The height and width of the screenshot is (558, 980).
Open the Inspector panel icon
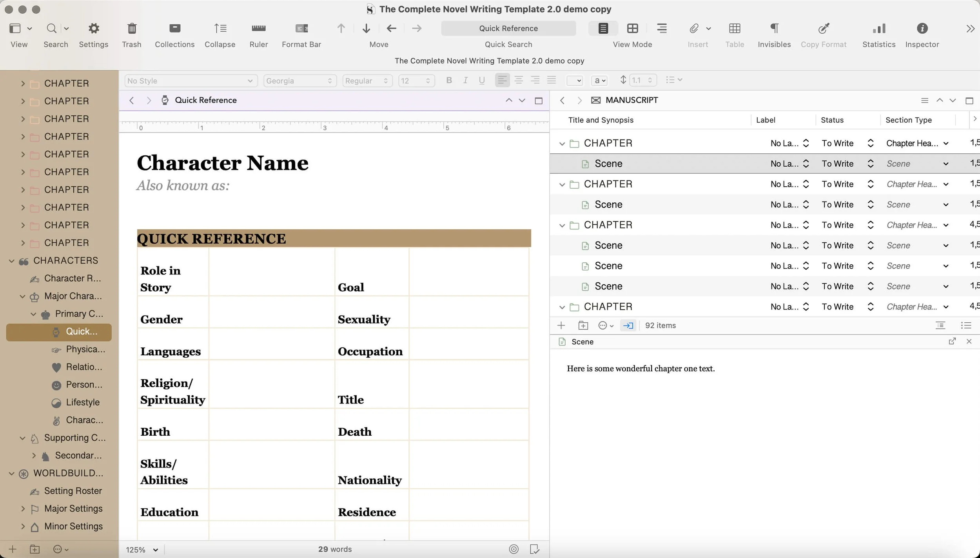pyautogui.click(x=922, y=29)
